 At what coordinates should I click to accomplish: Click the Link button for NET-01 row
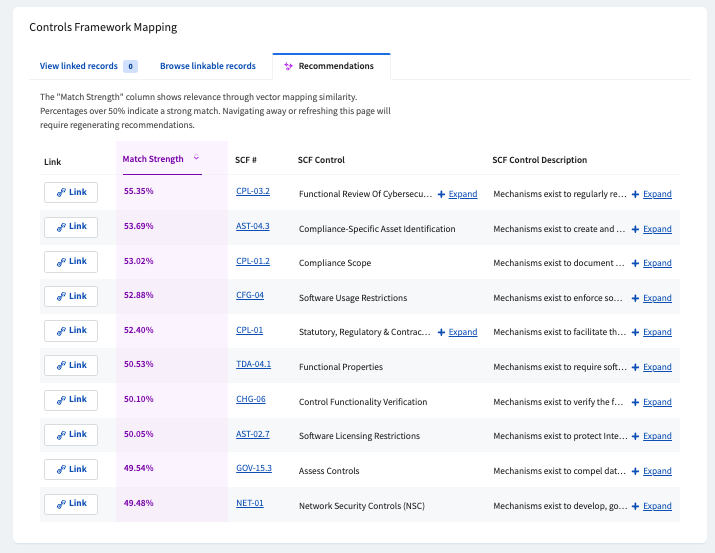coord(71,503)
